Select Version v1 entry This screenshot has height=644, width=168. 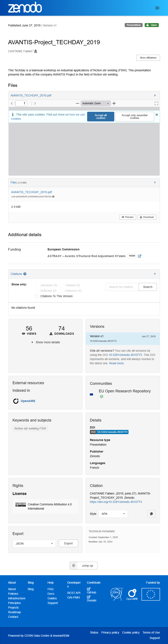(123, 338)
